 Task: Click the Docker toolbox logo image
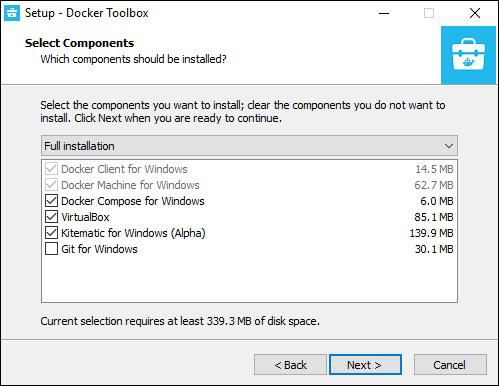click(x=468, y=55)
